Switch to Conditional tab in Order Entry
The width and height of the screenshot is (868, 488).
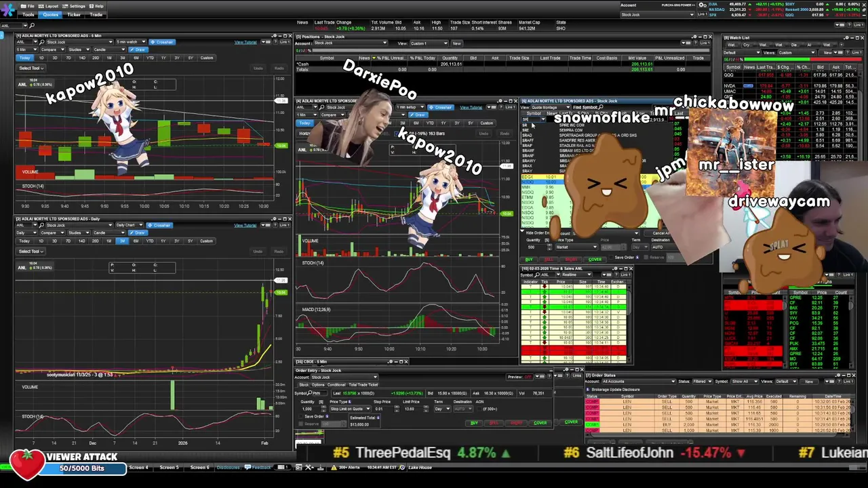pos(336,384)
